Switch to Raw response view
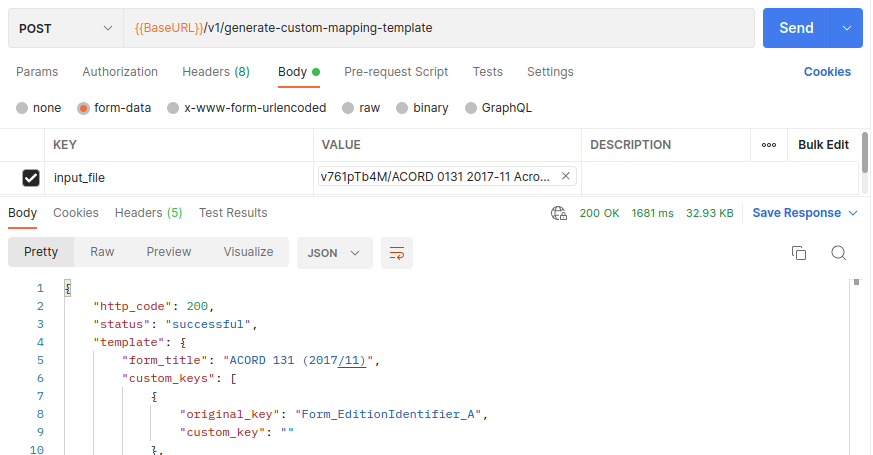The height and width of the screenshot is (455, 873). pyautogui.click(x=102, y=252)
